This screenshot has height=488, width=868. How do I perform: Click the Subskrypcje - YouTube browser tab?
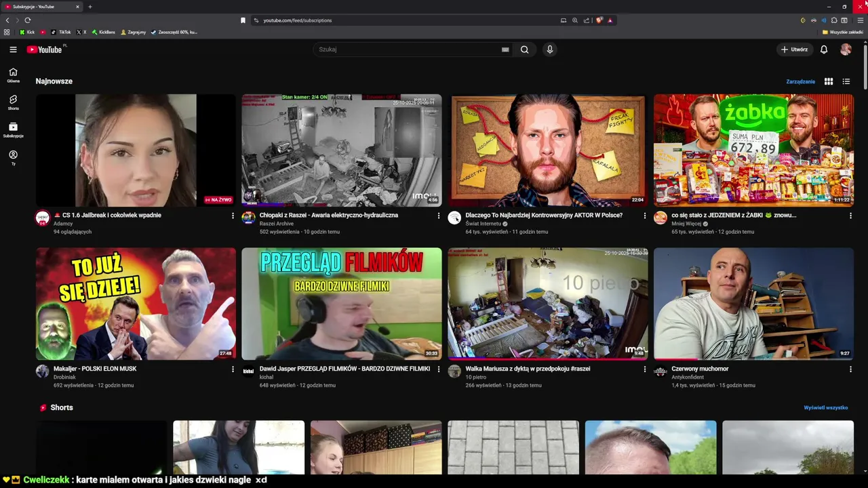point(42,7)
